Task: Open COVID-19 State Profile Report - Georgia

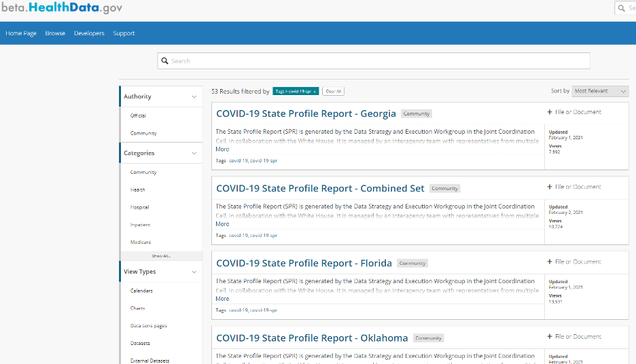Action: [306, 113]
